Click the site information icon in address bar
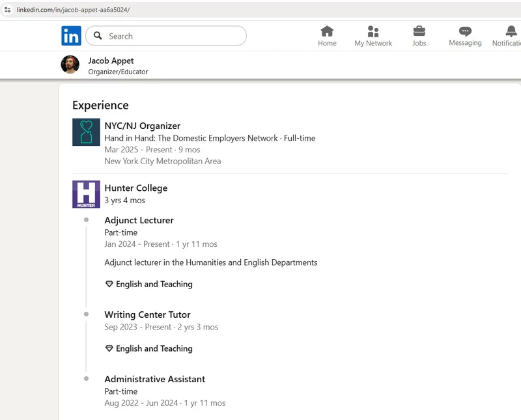Image resolution: width=521 pixels, height=420 pixels. pyautogui.click(x=7, y=10)
